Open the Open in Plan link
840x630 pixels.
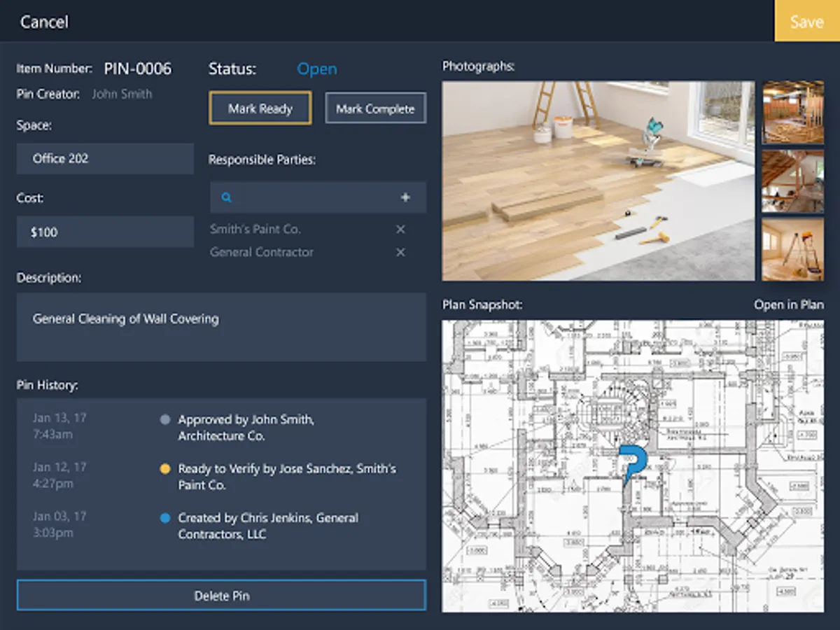tap(789, 305)
